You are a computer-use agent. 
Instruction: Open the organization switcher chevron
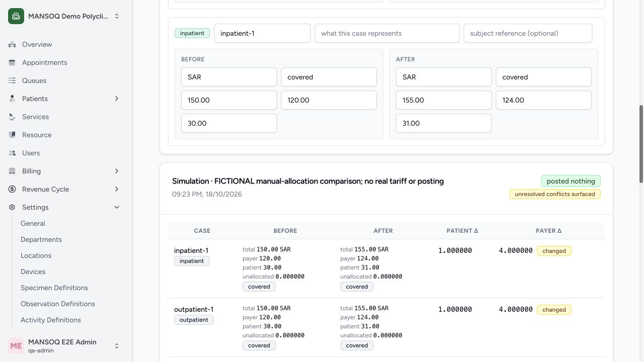pyautogui.click(x=117, y=16)
